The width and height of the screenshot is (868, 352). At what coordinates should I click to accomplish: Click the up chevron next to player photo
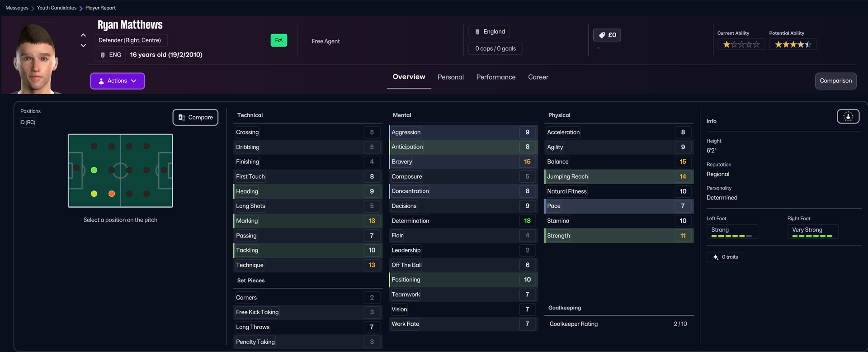coord(83,35)
